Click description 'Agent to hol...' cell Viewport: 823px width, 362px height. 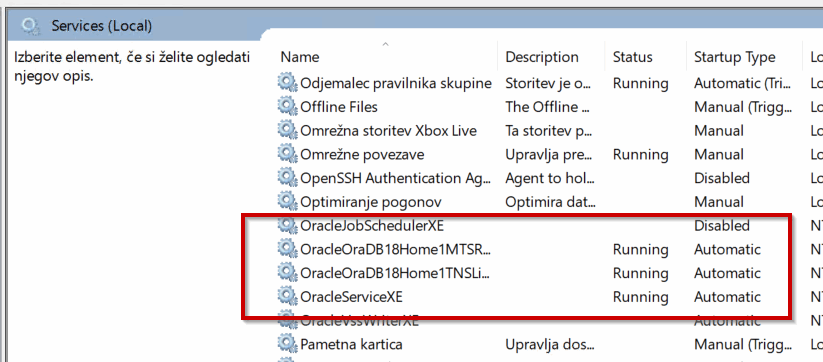coord(550,178)
